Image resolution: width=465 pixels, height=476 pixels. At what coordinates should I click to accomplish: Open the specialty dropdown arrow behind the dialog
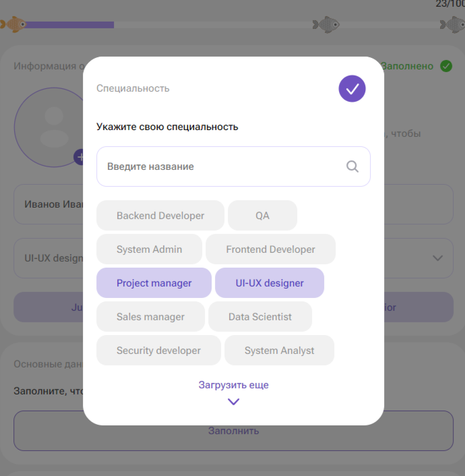point(437,258)
